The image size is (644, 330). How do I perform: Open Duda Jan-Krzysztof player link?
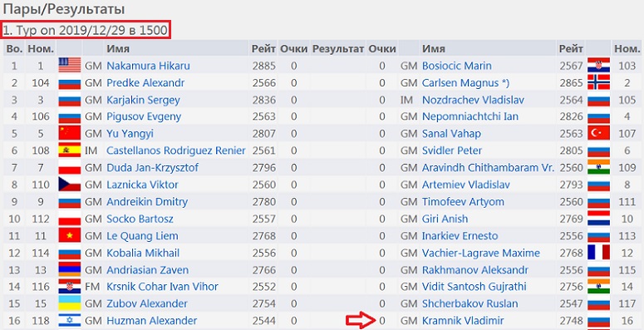[x=152, y=168]
